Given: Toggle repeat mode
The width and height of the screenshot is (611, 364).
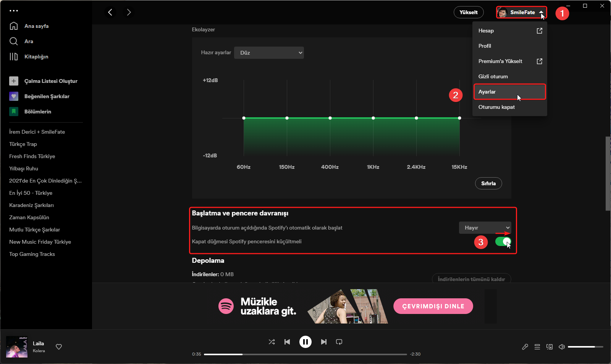Looking at the screenshot, I should tap(339, 342).
